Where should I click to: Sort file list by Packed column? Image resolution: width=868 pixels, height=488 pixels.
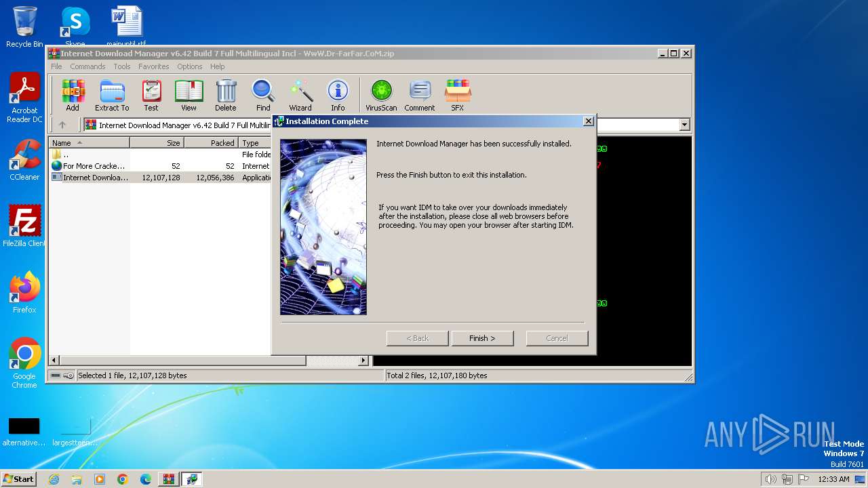tap(212, 142)
